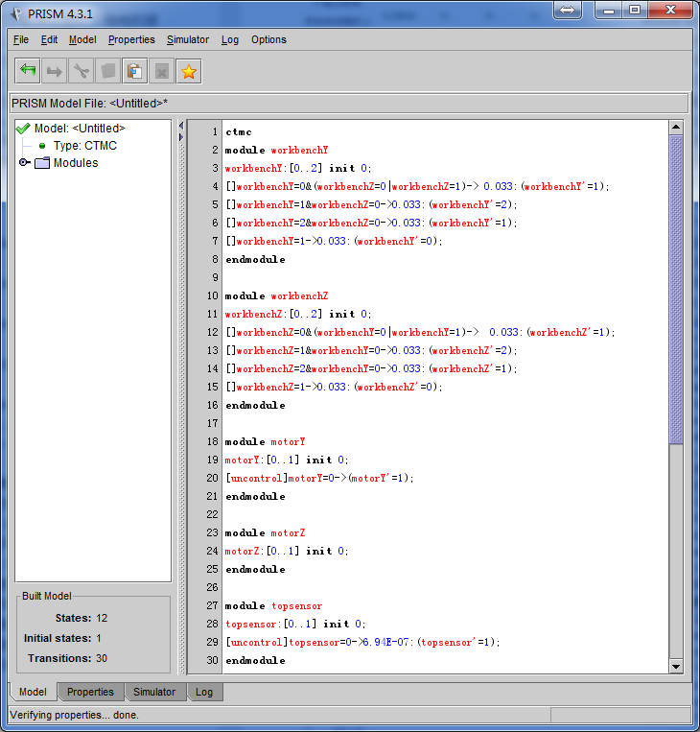Click code line 20 with uncontrol motorY
Image resolution: width=700 pixels, height=732 pixels.
[x=319, y=478]
